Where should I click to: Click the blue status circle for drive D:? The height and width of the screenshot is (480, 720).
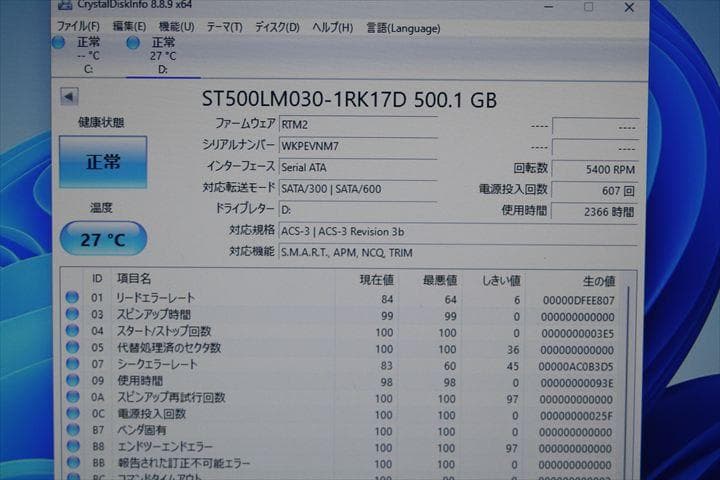coord(133,43)
